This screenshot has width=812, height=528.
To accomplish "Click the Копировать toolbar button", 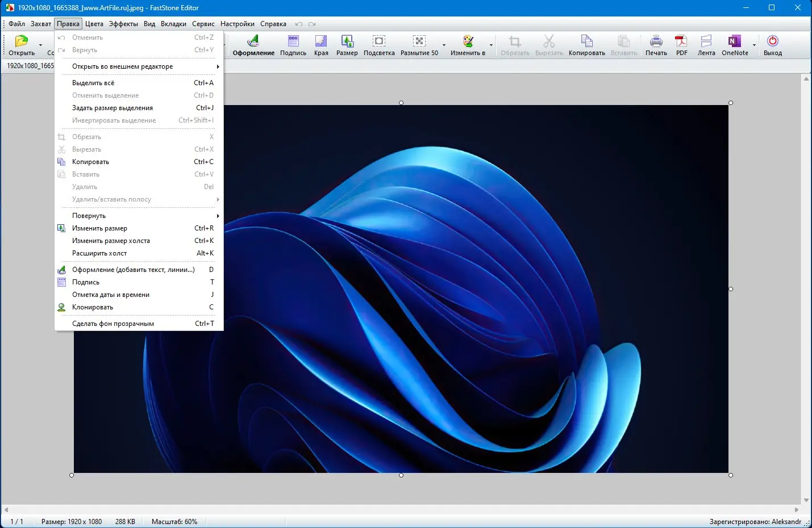I will point(586,45).
